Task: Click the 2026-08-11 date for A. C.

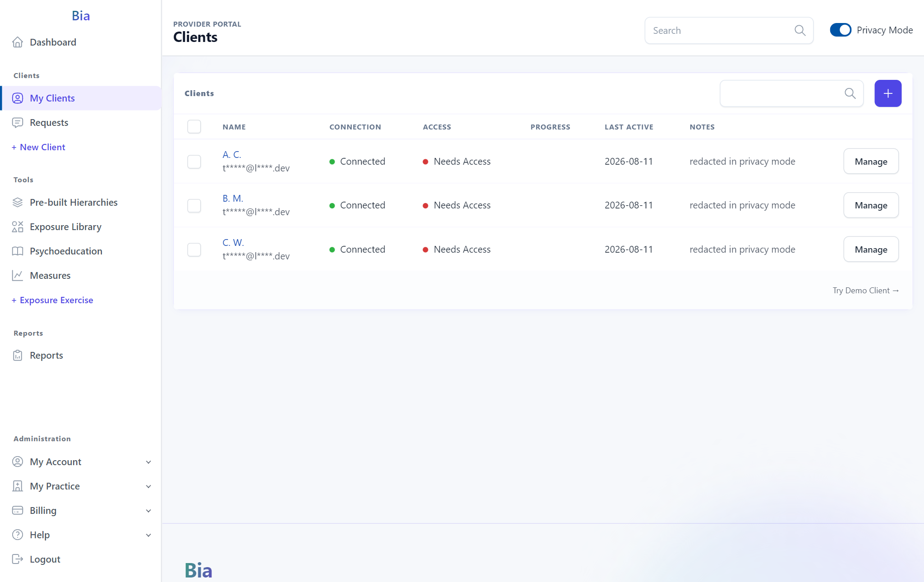Action: click(x=629, y=162)
